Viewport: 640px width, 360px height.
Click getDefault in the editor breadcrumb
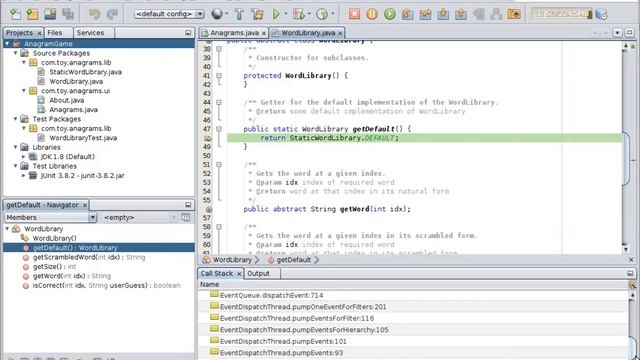293,260
